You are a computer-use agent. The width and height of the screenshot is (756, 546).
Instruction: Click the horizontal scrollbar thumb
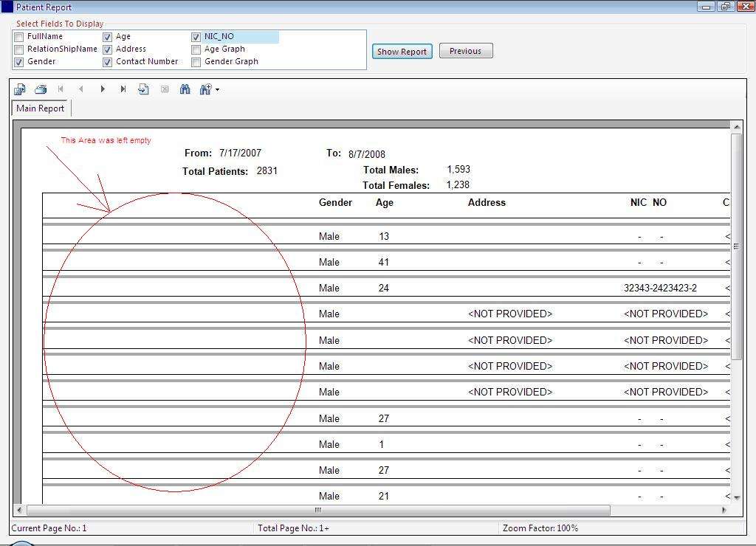pyautogui.click(x=318, y=510)
